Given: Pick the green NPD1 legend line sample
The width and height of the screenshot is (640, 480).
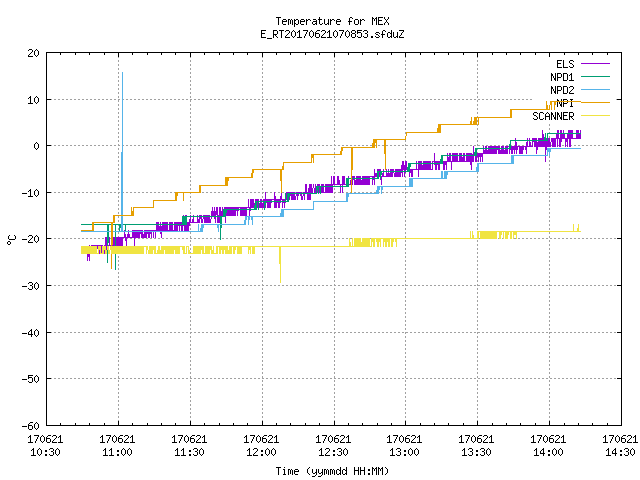Looking at the screenshot, I should coord(595,76).
